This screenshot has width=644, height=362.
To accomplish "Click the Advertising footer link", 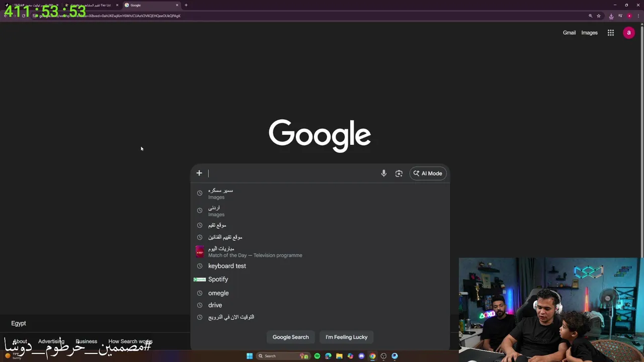I will (x=51, y=341).
